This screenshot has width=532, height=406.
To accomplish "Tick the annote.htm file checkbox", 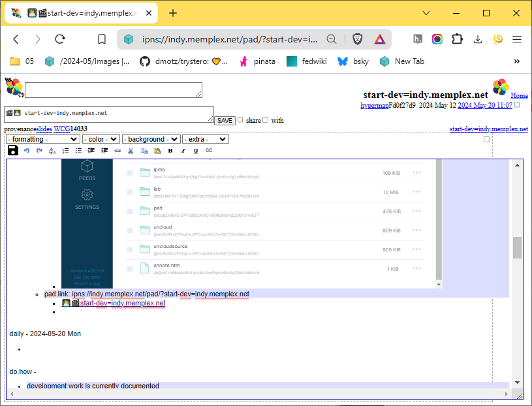I will 130,269.
